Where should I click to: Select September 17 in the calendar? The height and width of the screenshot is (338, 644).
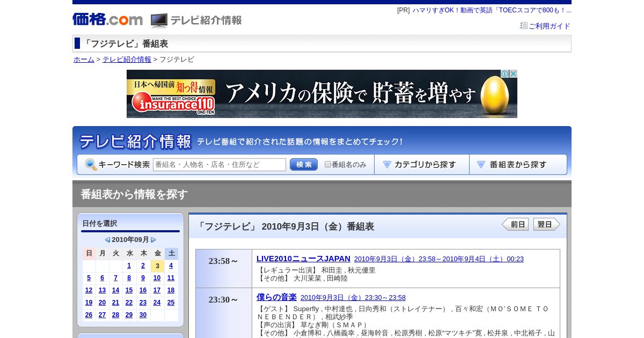tap(157, 290)
